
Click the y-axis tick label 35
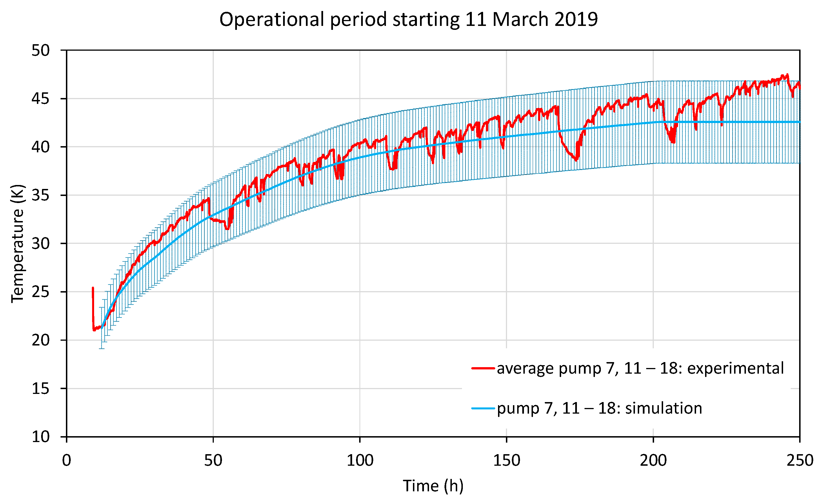[40, 195]
